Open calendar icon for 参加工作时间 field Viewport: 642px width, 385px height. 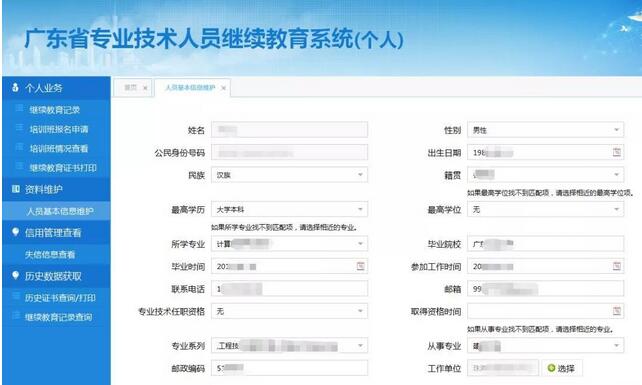tap(617, 266)
